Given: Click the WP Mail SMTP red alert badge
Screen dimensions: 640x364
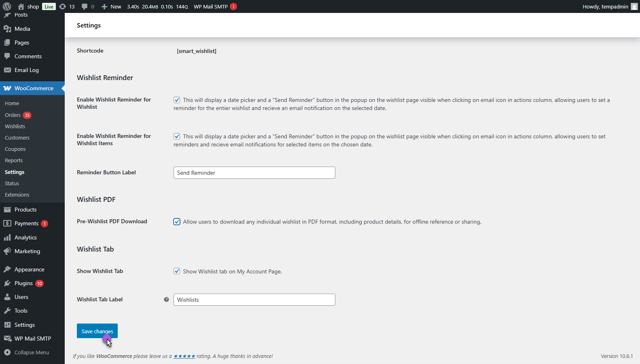Looking at the screenshot, I should coord(233,6).
